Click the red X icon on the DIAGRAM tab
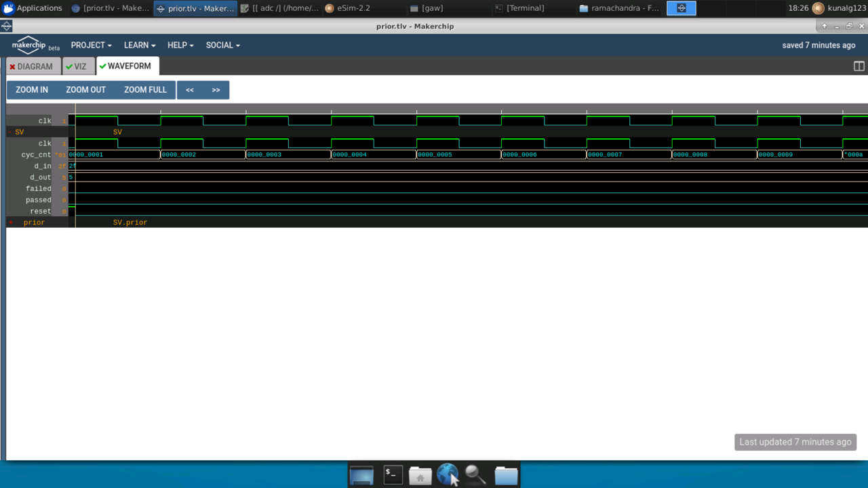 12,66
